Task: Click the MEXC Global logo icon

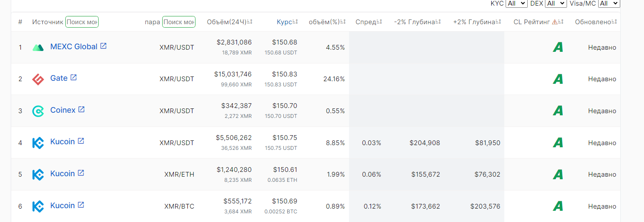Action: 38,48
